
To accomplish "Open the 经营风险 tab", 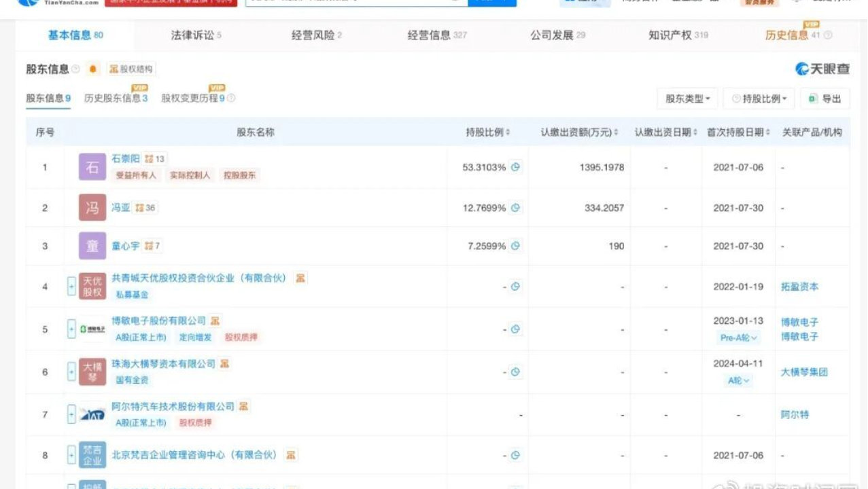I will (x=317, y=35).
